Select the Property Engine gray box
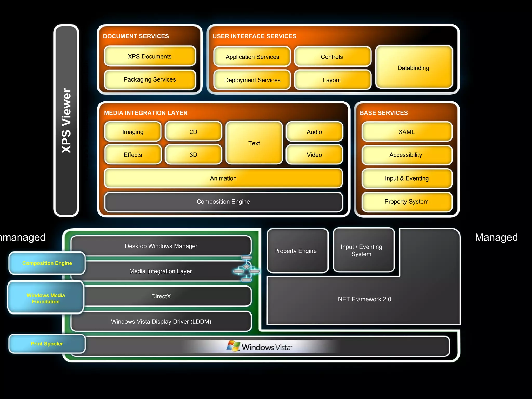This screenshot has width=532, height=399. point(295,251)
